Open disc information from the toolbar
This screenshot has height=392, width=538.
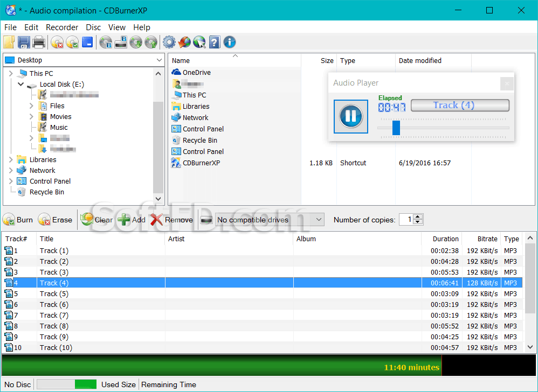[x=106, y=42]
